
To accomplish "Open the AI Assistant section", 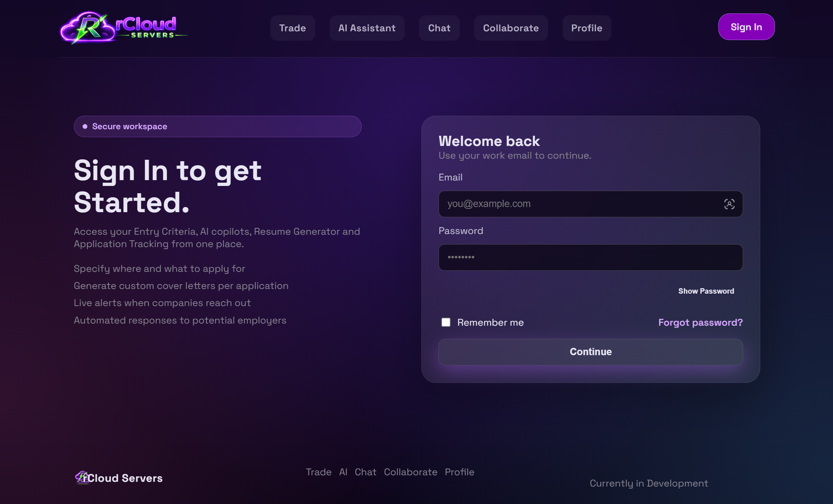I will pos(367,28).
